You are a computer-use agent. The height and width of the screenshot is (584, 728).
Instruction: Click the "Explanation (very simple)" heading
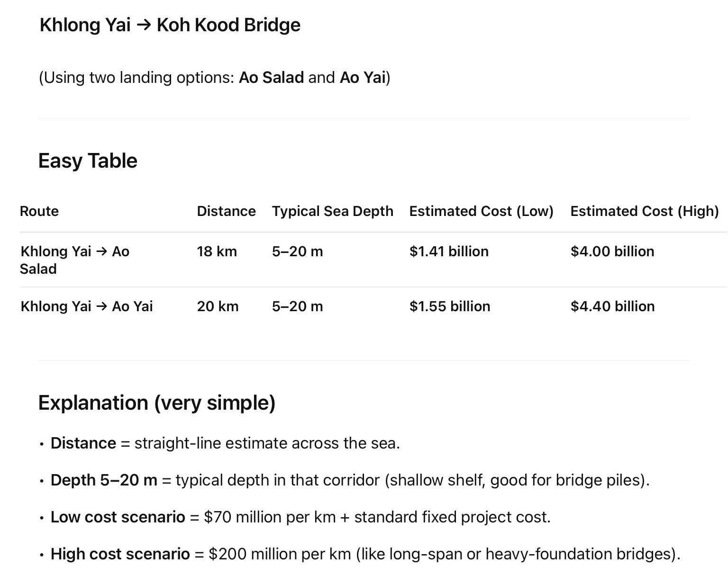tap(156, 403)
